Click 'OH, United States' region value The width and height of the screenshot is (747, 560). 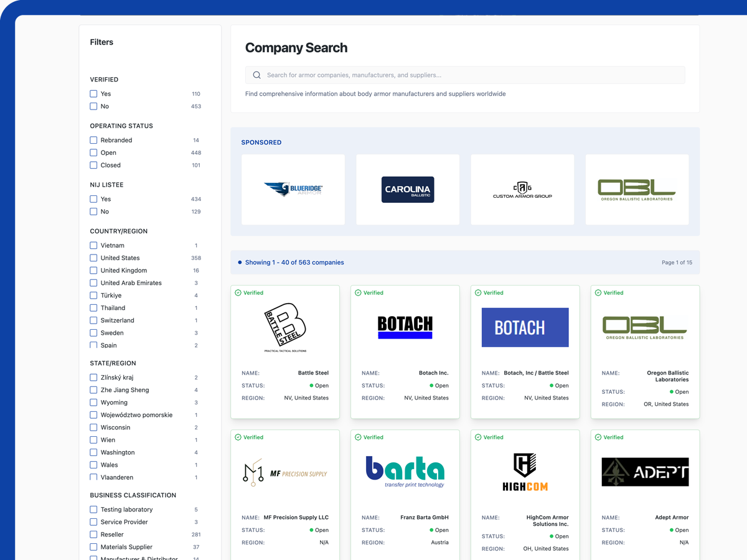546,549
